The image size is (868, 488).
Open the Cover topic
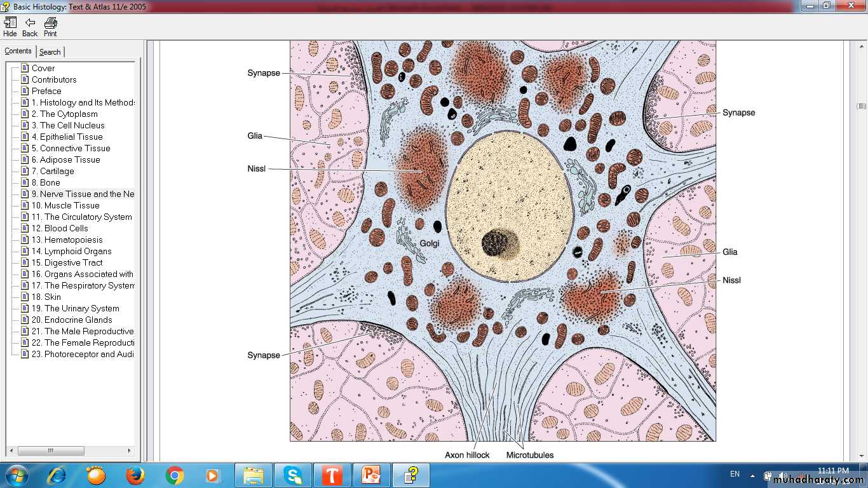coord(43,68)
